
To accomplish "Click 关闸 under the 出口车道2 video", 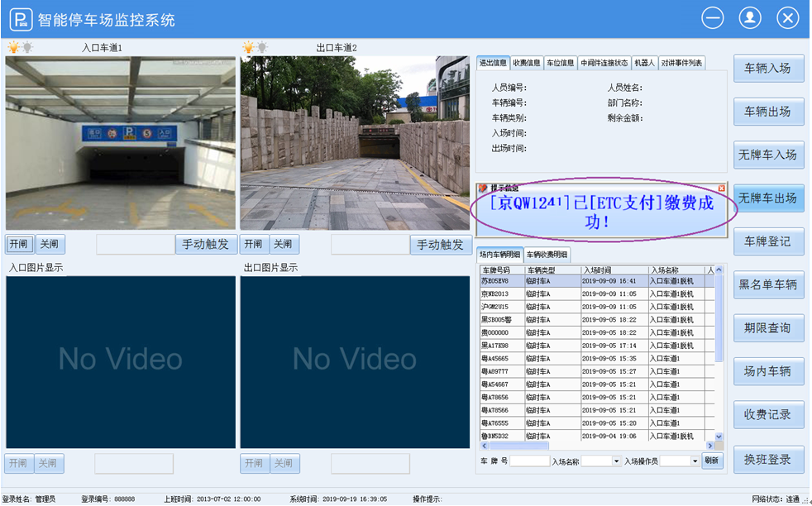I will (284, 244).
